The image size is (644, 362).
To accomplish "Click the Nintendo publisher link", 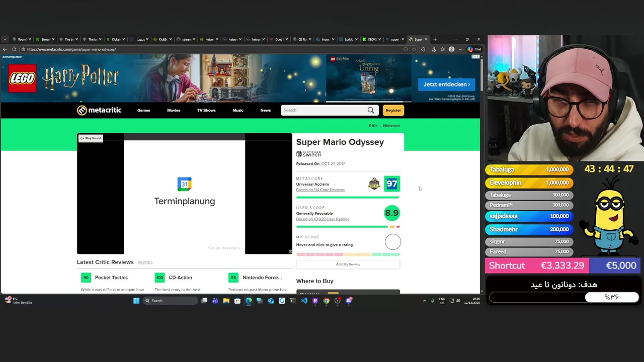I will (x=391, y=126).
